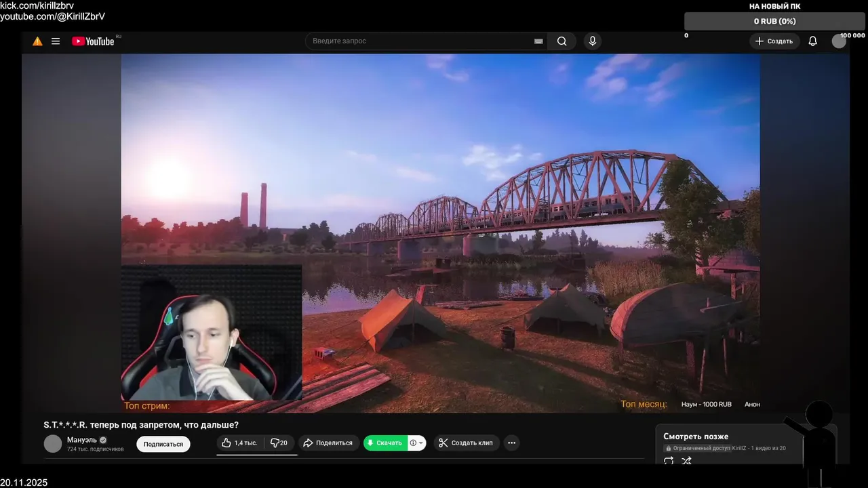868x488 pixels.
Task: Click the "Топ стрим:" overlay label
Action: 146,406
